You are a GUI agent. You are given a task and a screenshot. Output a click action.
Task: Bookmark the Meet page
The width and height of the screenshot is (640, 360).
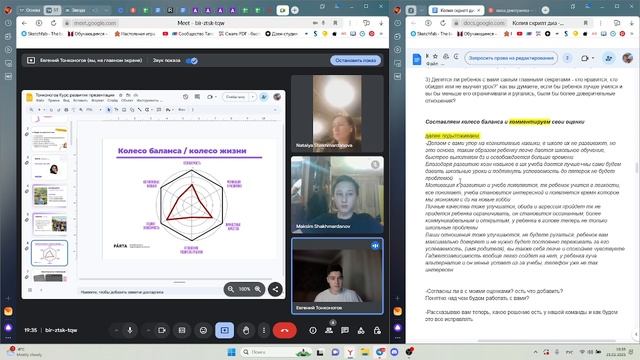pyautogui.click(x=335, y=23)
